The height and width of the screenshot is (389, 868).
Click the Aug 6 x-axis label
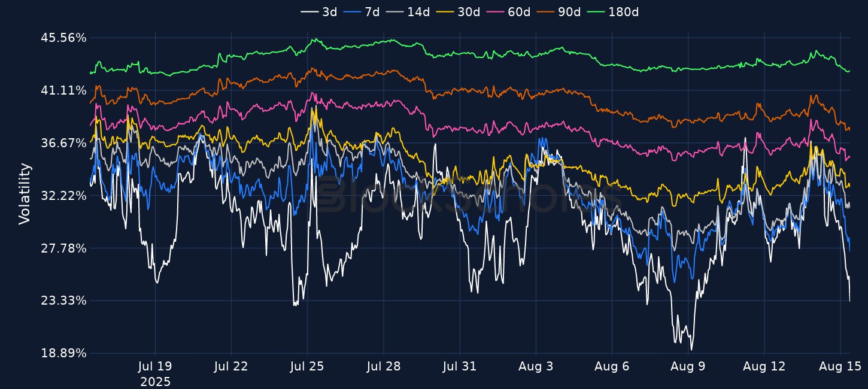pos(611,366)
